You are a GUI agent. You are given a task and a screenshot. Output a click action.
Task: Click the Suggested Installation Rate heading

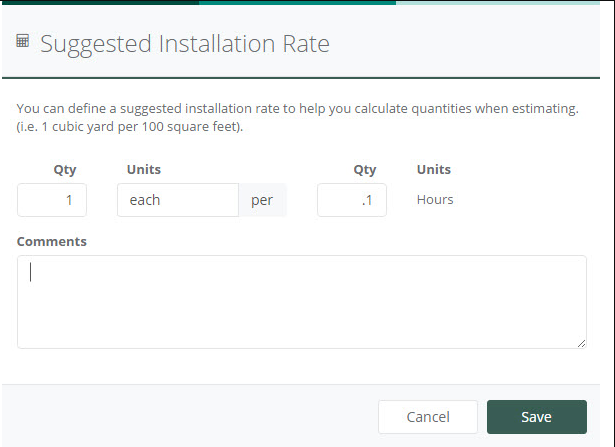pos(185,44)
